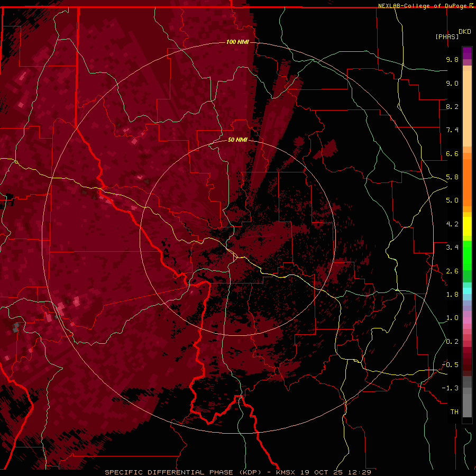476x476 pixels.
Task: Pick the bright green color bar segment
Action: click(x=467, y=255)
